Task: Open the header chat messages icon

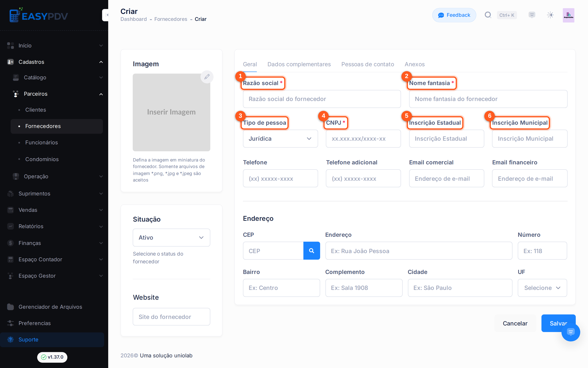Action: [x=532, y=15]
